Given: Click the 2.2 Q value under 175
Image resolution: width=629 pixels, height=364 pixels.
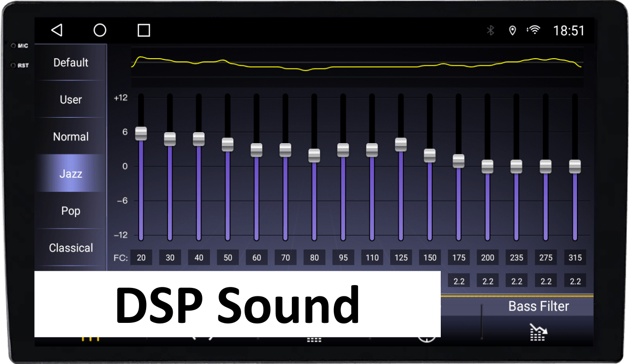Looking at the screenshot, I should [458, 281].
